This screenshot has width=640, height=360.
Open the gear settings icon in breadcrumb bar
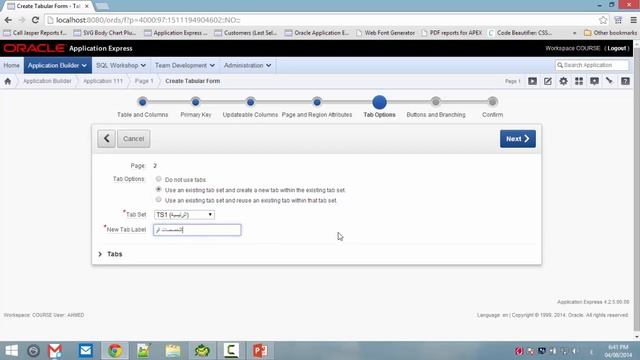[563, 81]
